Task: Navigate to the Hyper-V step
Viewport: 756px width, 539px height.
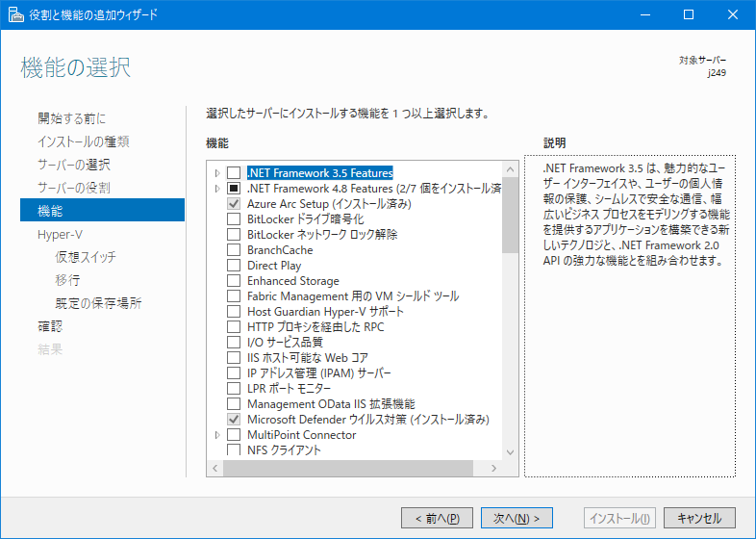Action: pos(61,234)
